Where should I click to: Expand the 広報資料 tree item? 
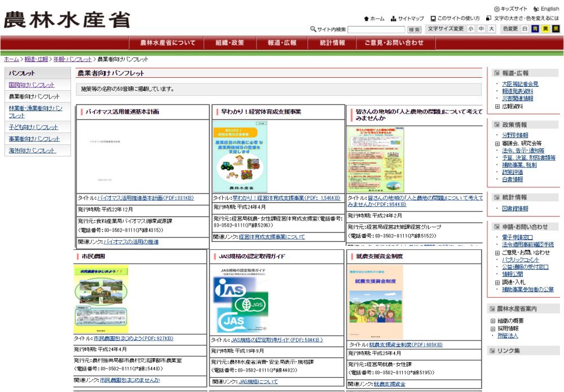(x=497, y=106)
